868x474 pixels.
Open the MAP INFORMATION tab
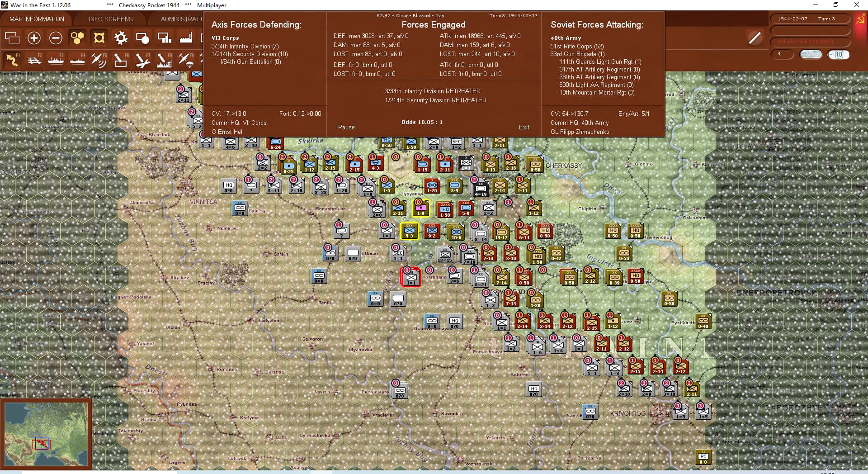pyautogui.click(x=37, y=19)
